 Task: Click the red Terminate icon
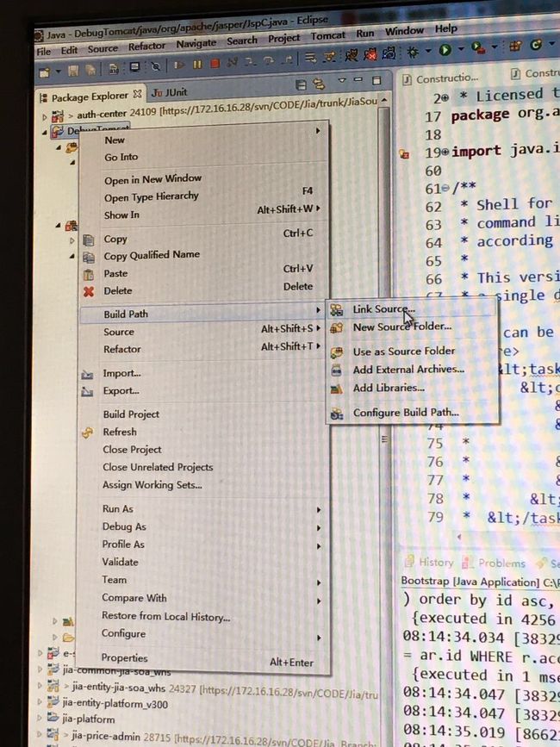[215, 64]
